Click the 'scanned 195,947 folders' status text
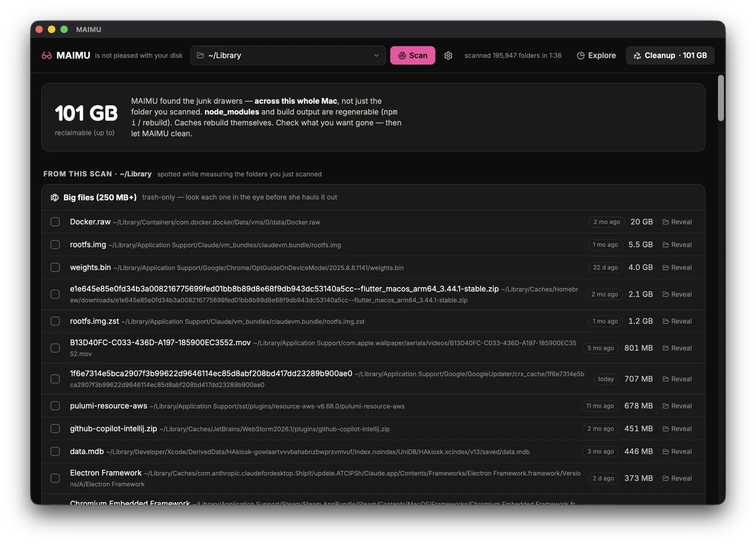 [513, 56]
